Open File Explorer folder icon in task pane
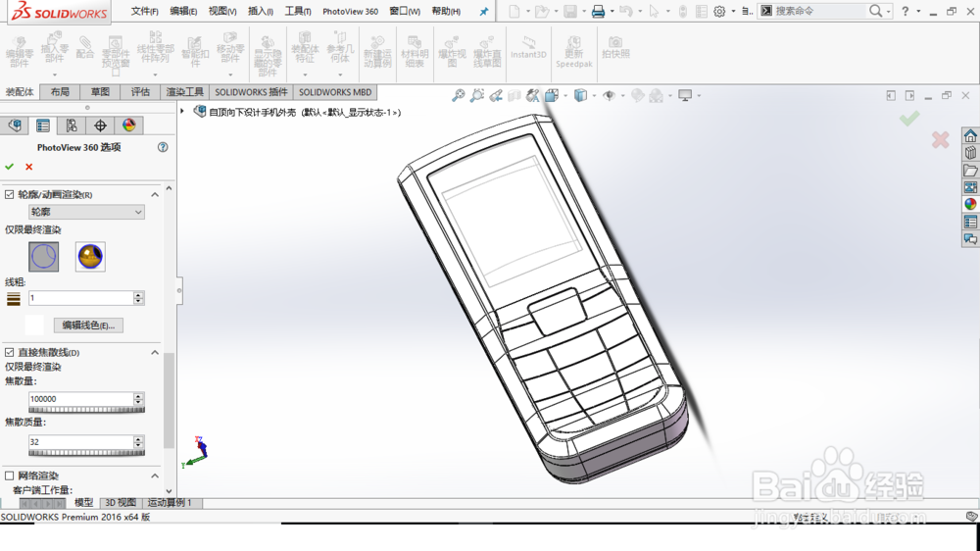 pos(970,171)
